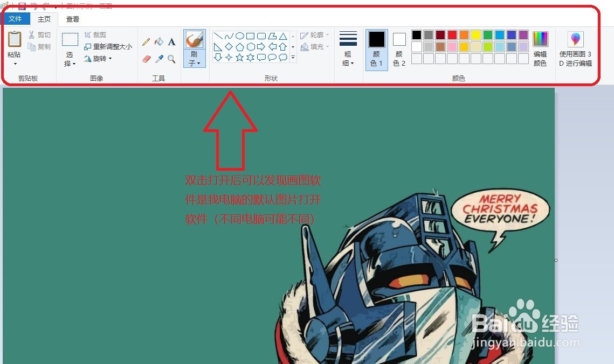The width and height of the screenshot is (614, 364).
Task: Move shapes gallery down one row
Action: click(293, 47)
